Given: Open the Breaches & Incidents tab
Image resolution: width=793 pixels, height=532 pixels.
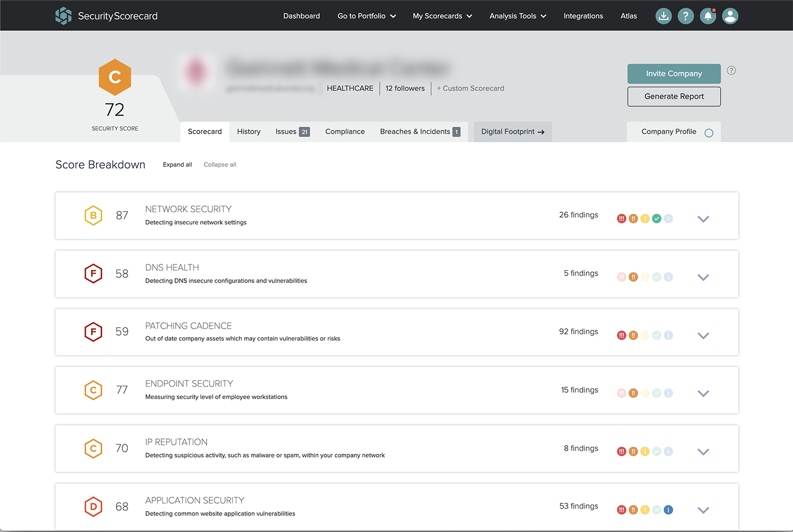Looking at the screenshot, I should [x=419, y=131].
